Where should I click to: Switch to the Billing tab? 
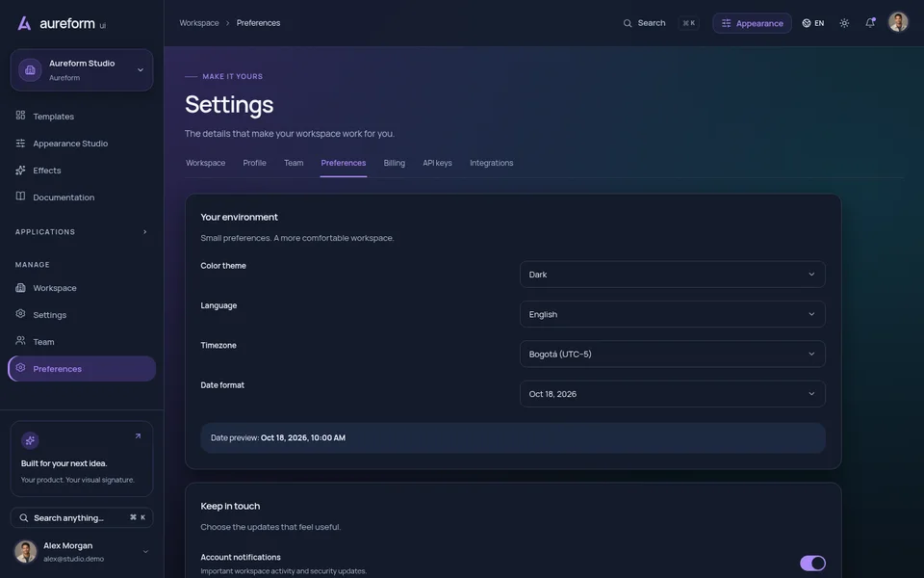[x=395, y=163]
